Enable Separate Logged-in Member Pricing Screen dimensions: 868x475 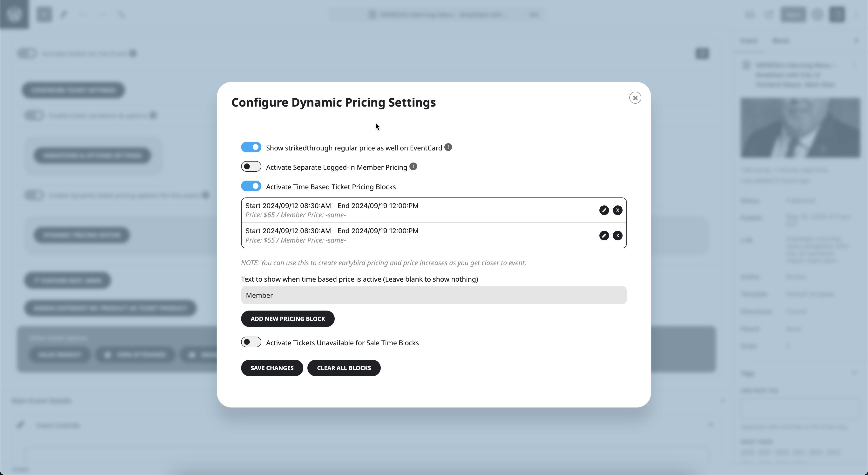pos(251,166)
